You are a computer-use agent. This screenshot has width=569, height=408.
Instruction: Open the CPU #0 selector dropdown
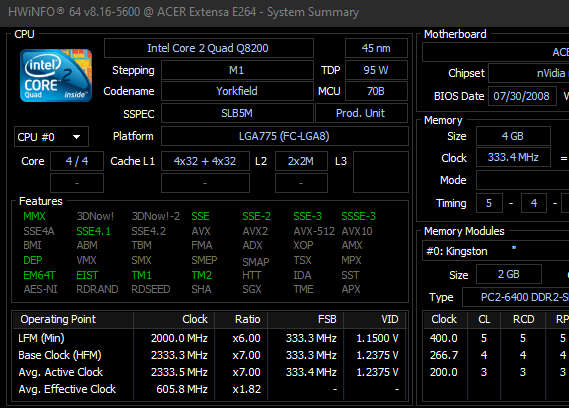[51, 137]
